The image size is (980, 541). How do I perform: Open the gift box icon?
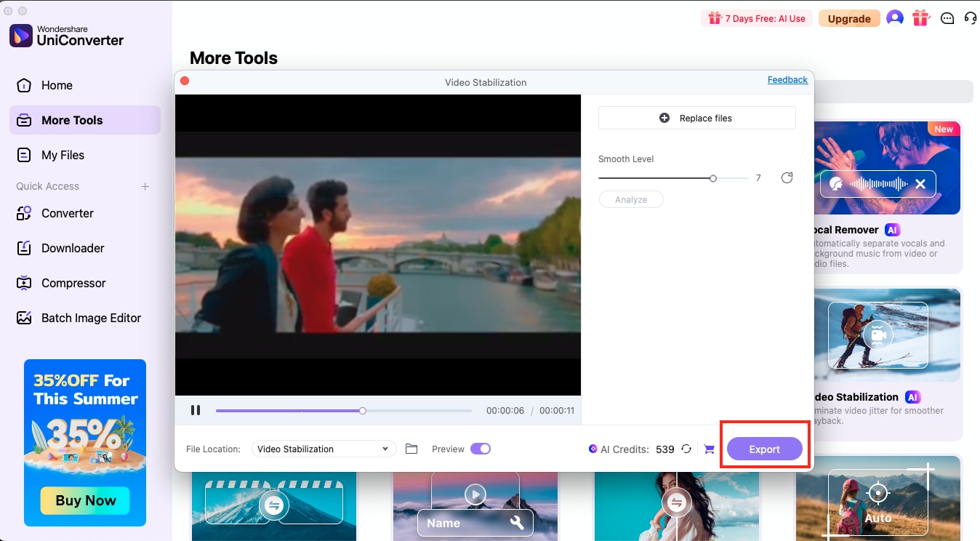(921, 18)
